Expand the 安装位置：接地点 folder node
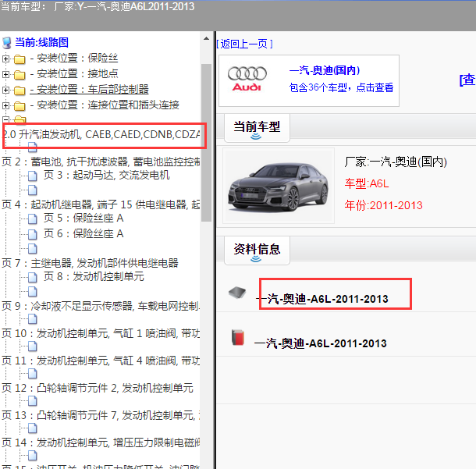The height and width of the screenshot is (469, 476). [x=5, y=74]
